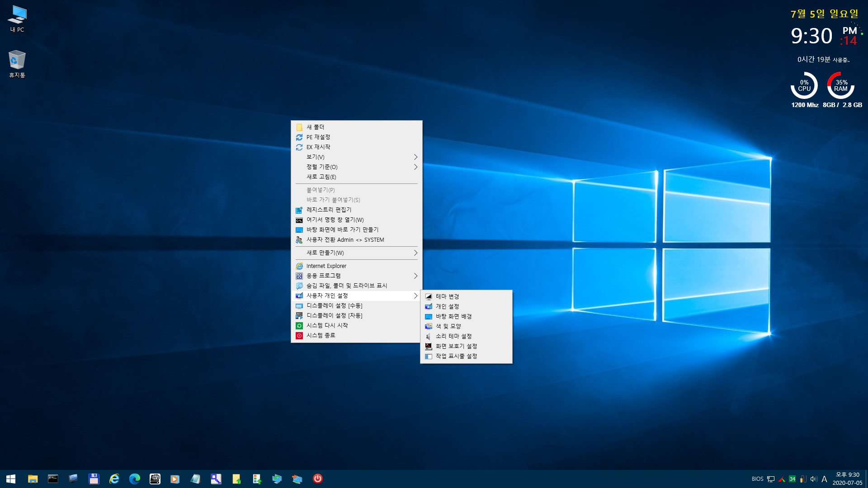Click the RAM usage gauge widget
The height and width of the screenshot is (488, 868).
[841, 85]
